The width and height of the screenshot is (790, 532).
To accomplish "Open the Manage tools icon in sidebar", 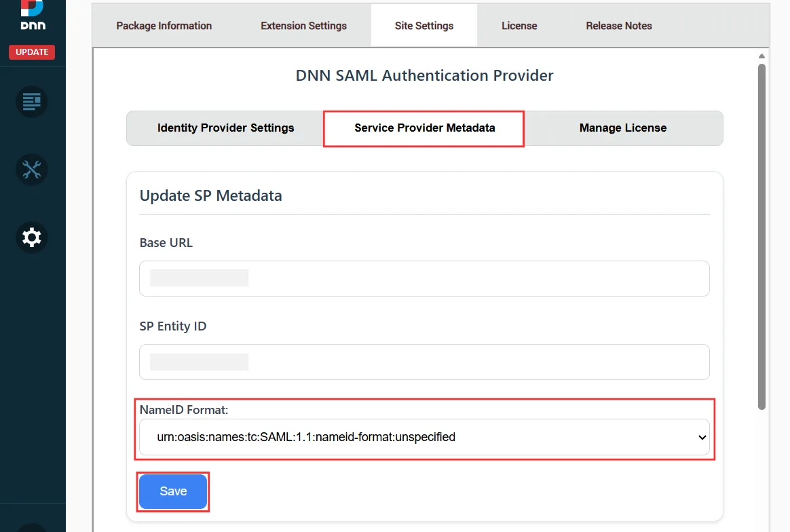I will click(x=32, y=169).
